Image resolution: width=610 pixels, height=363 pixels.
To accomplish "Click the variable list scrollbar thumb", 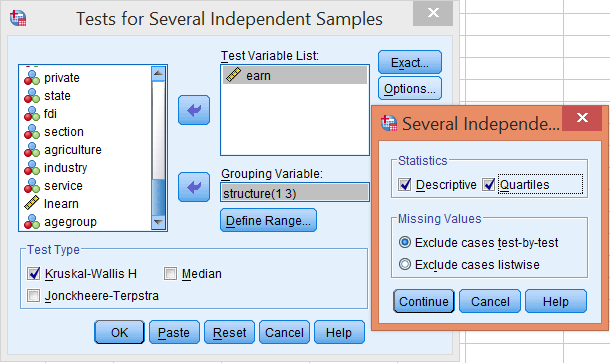I will [158, 197].
